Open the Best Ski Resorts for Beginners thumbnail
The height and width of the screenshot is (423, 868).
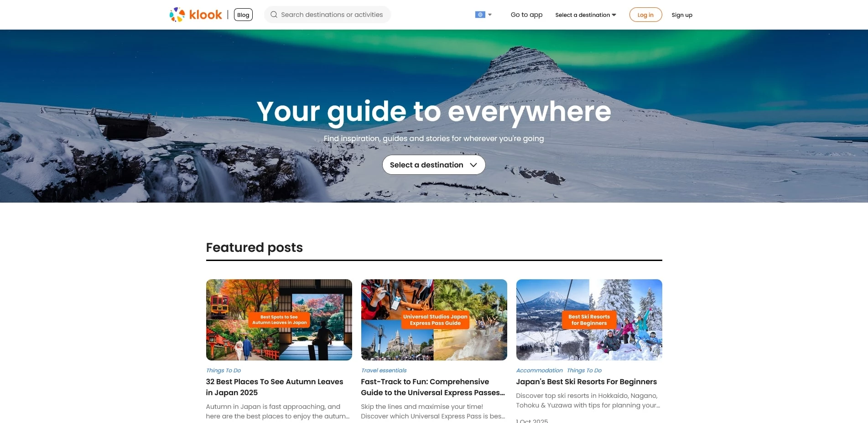click(x=589, y=320)
